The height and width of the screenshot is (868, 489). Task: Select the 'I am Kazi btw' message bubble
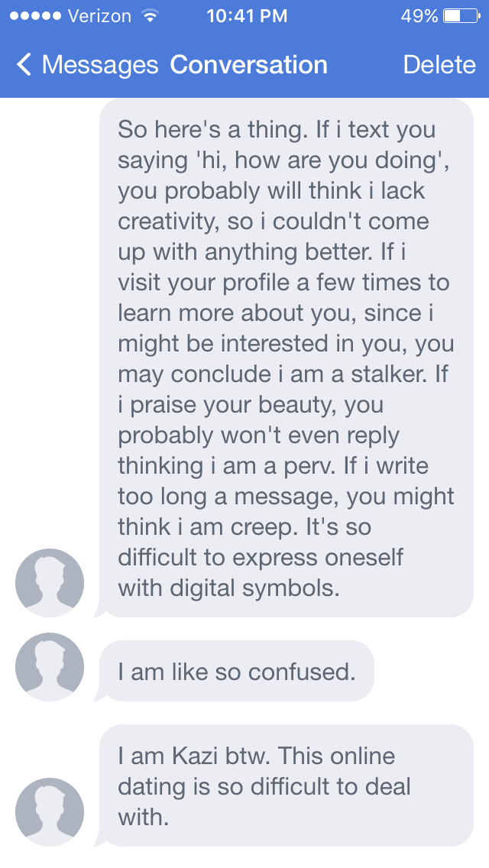click(x=287, y=785)
